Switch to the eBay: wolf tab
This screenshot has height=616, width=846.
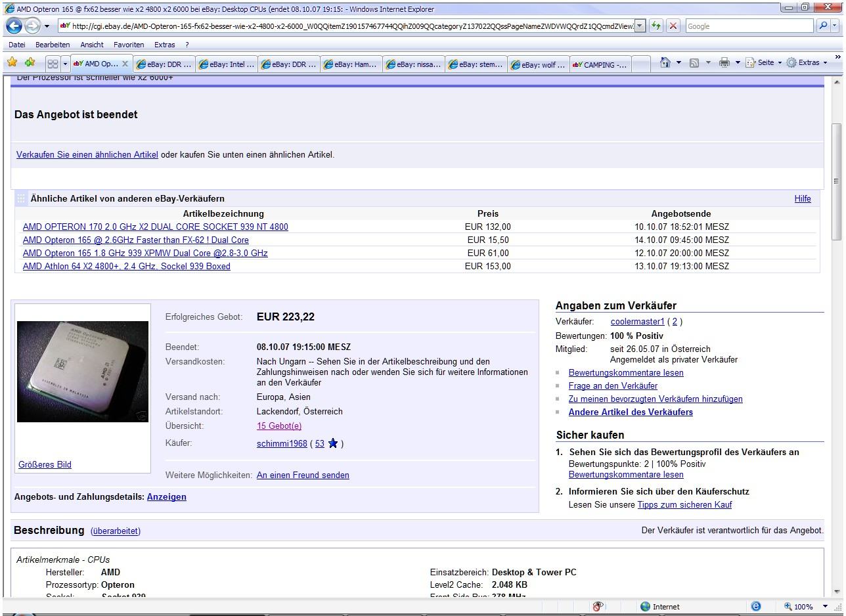point(537,64)
